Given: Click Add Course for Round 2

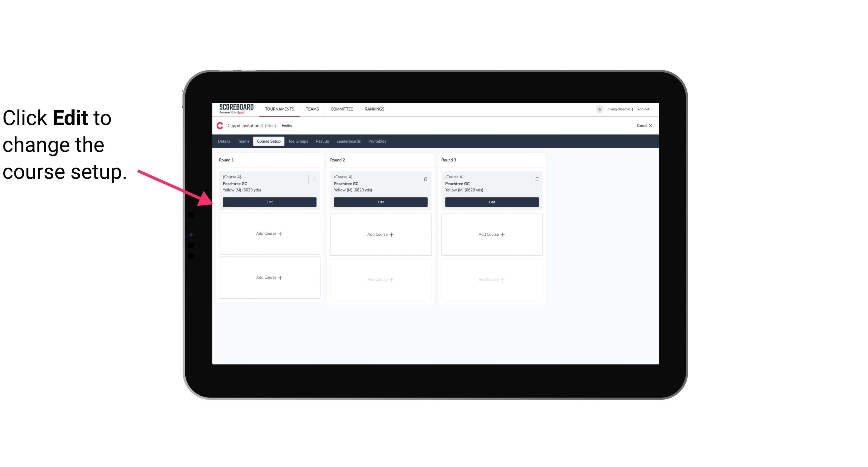Looking at the screenshot, I should pyautogui.click(x=380, y=234).
